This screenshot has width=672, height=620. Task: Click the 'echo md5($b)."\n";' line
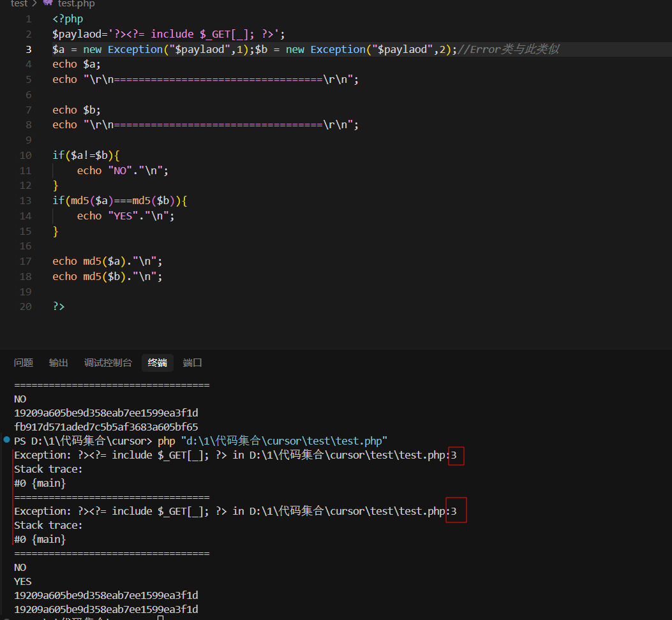point(107,276)
